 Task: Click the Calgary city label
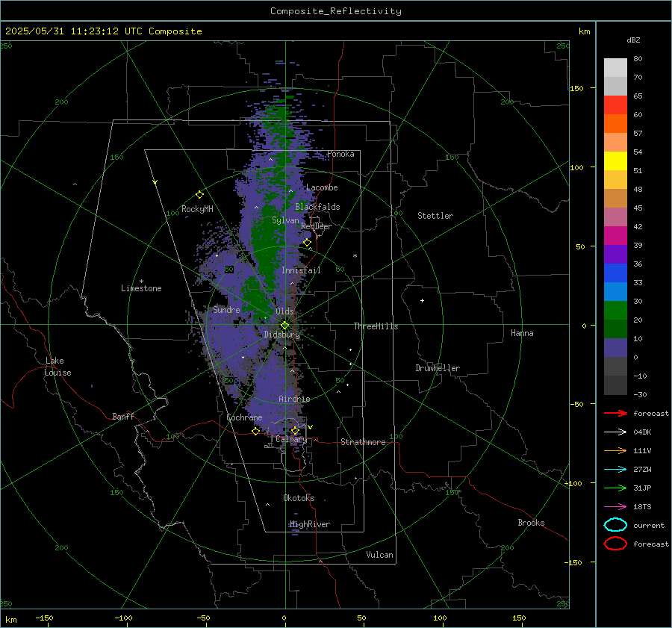coord(291,439)
